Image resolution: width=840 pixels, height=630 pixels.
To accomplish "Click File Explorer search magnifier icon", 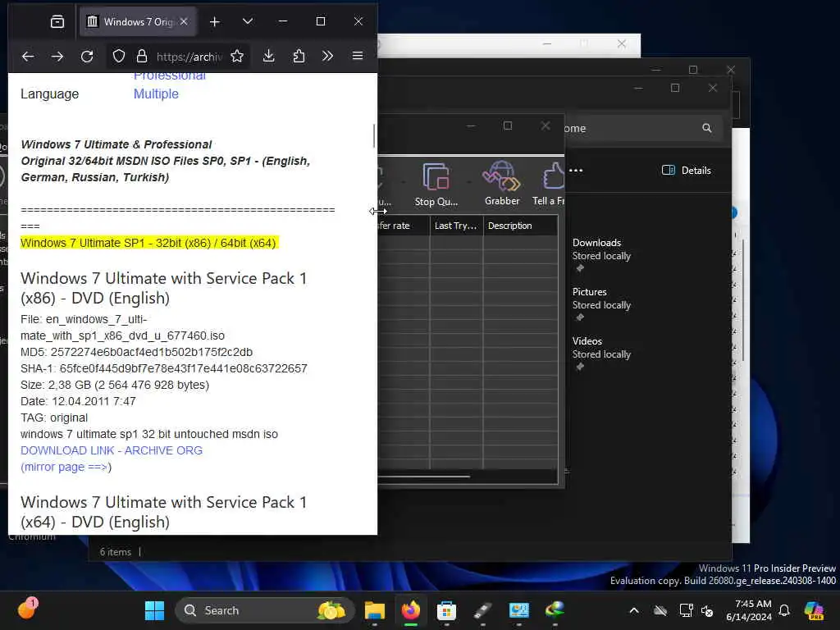I will 707,128.
